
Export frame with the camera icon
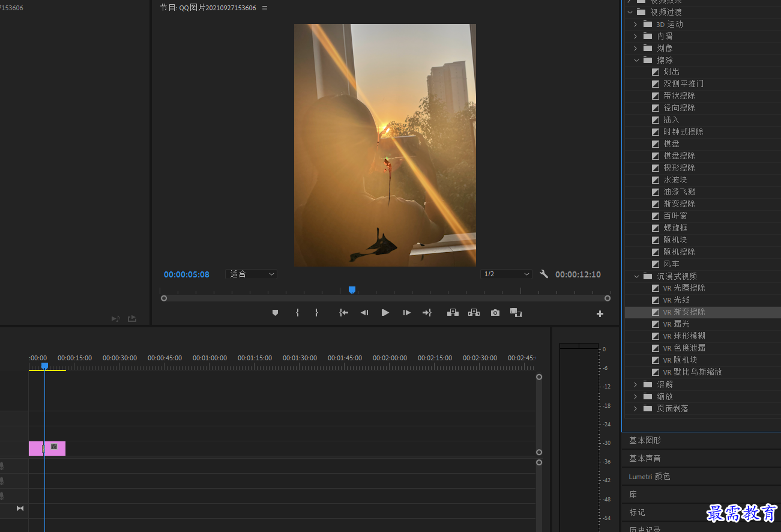[x=495, y=313]
